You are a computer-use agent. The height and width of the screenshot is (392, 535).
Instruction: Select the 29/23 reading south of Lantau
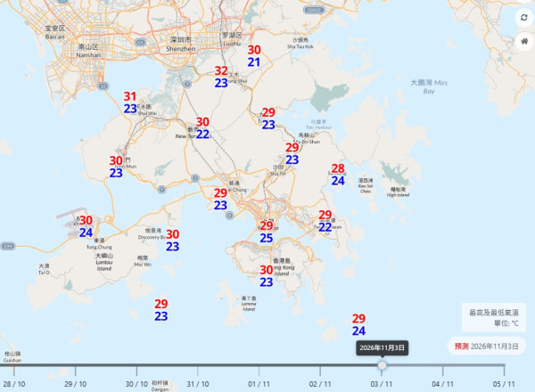point(161,310)
